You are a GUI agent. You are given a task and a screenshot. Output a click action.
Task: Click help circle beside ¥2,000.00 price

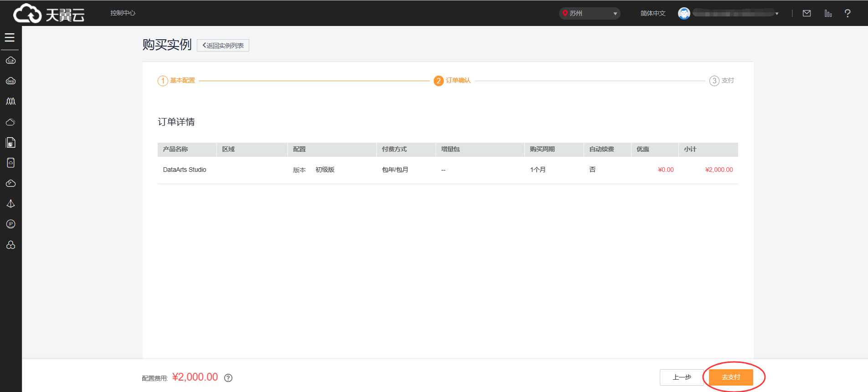click(x=228, y=378)
